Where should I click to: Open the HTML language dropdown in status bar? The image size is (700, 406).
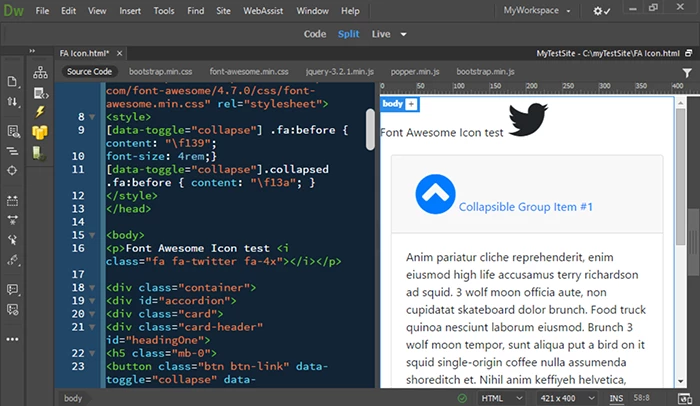point(501,398)
